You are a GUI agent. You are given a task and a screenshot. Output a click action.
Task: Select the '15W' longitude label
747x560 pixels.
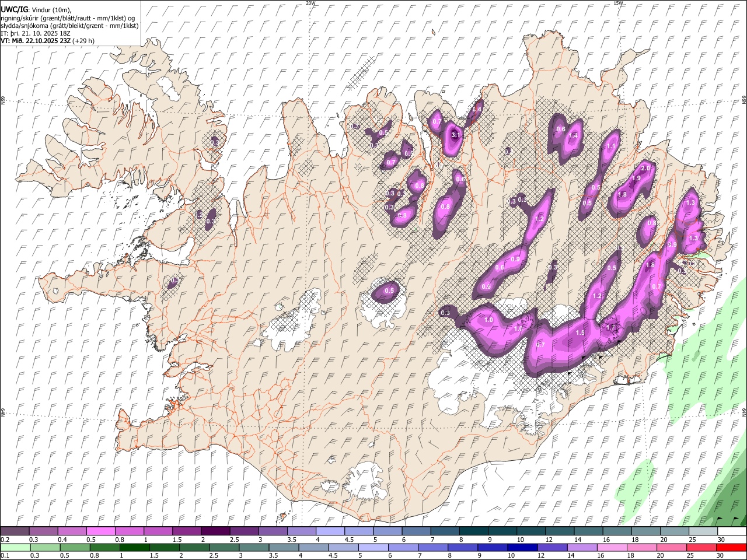pos(618,3)
